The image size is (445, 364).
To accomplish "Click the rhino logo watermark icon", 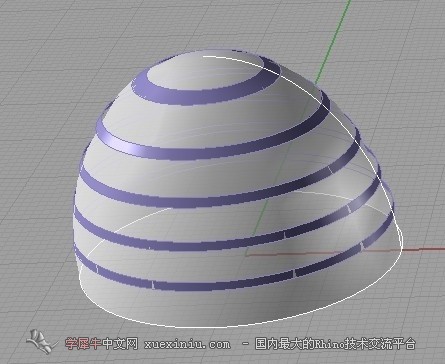I will [x=40, y=341].
